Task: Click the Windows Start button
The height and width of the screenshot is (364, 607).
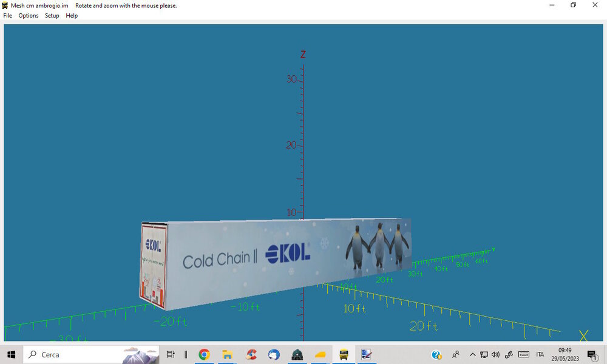Action: click(11, 354)
